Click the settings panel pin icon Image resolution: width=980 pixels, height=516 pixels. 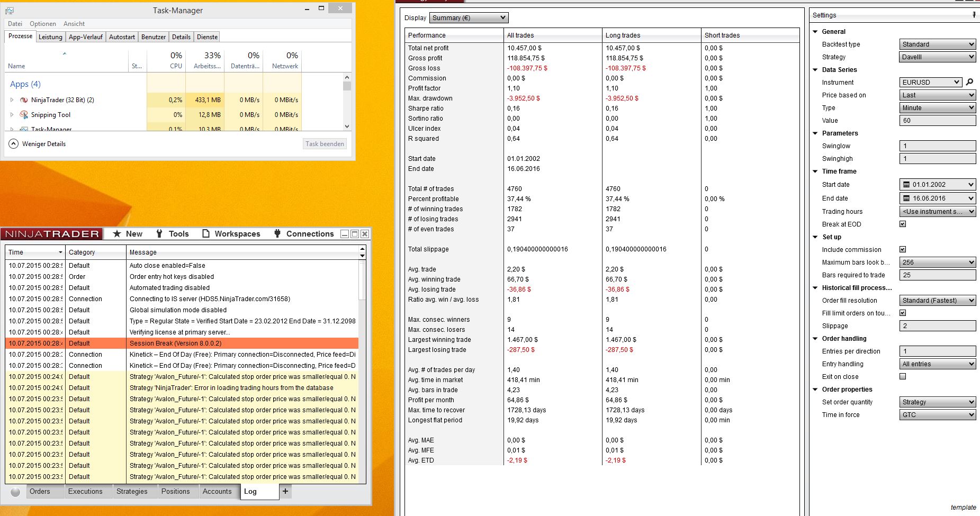tap(974, 15)
